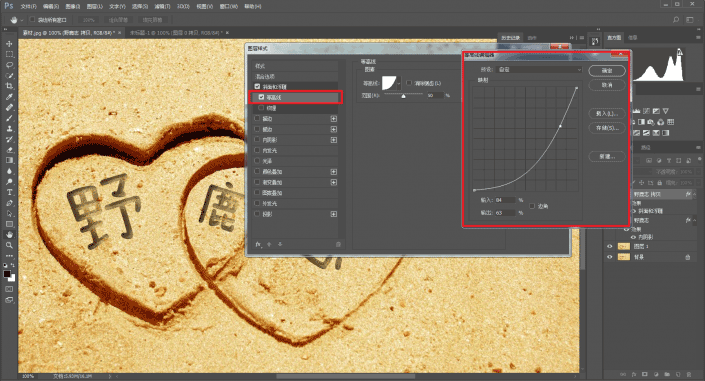
Task: Add another 投影 effect with plus button
Action: (x=334, y=214)
